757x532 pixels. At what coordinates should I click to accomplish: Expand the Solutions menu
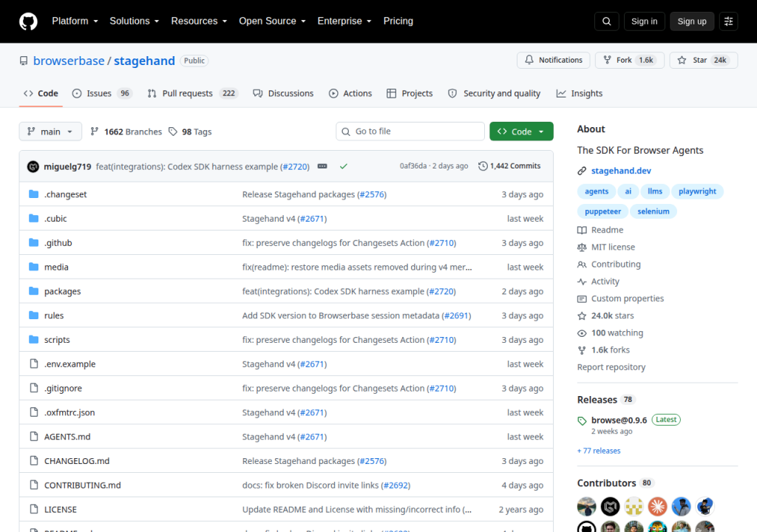point(135,21)
